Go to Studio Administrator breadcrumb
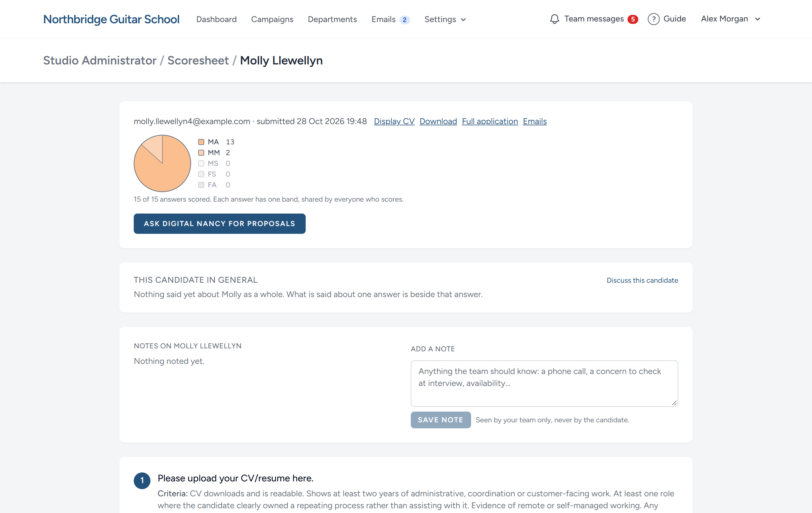 (x=100, y=61)
